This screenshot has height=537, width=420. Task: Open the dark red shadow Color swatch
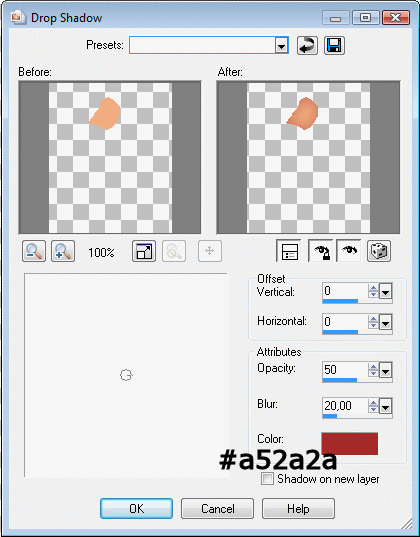(x=349, y=444)
